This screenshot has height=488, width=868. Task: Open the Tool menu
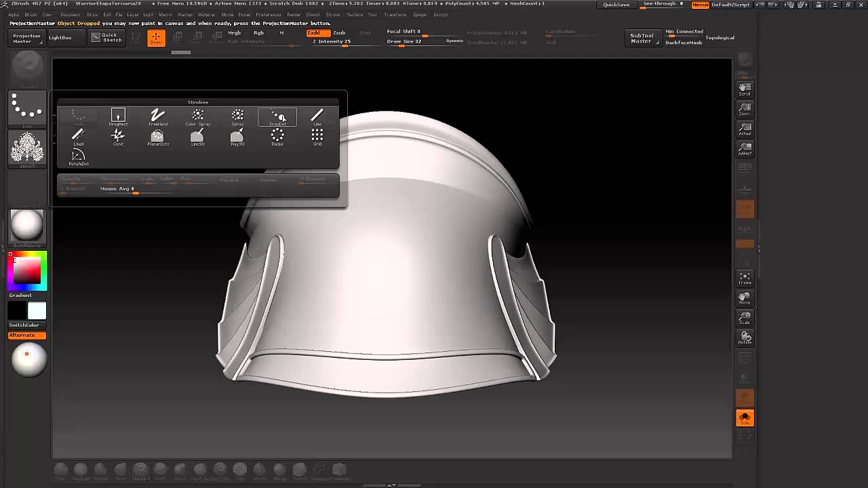click(x=372, y=14)
